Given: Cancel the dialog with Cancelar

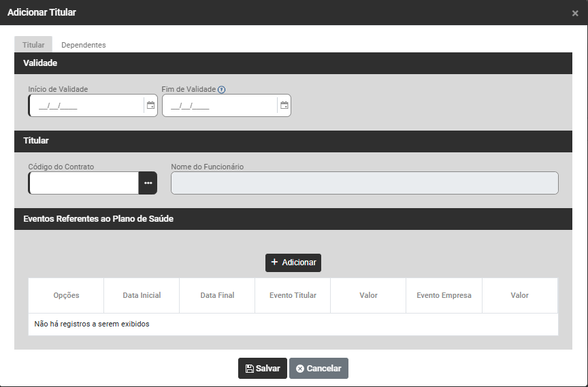Looking at the screenshot, I should [x=318, y=368].
